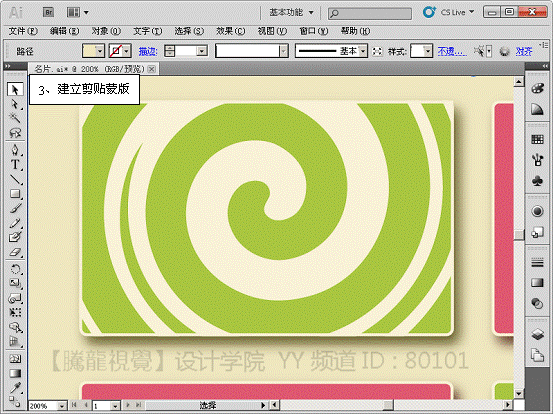Click the 描边 stroke link
Viewport: 553px width, 414px height.
(148, 51)
